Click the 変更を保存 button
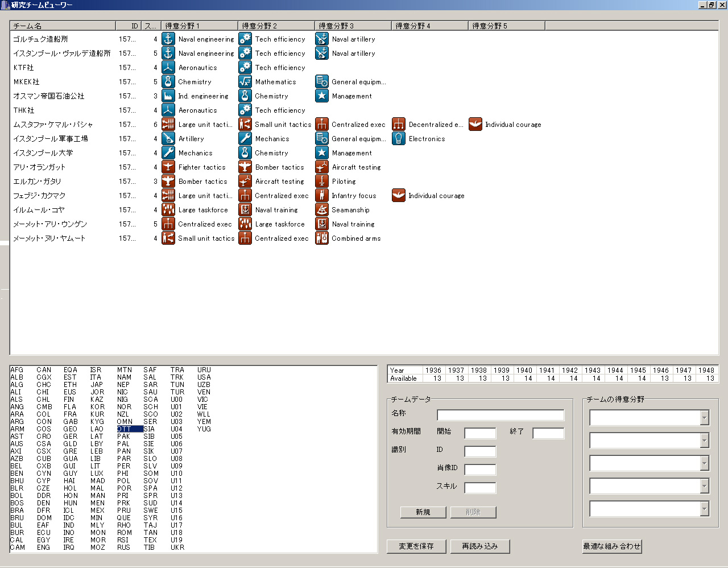 (416, 546)
